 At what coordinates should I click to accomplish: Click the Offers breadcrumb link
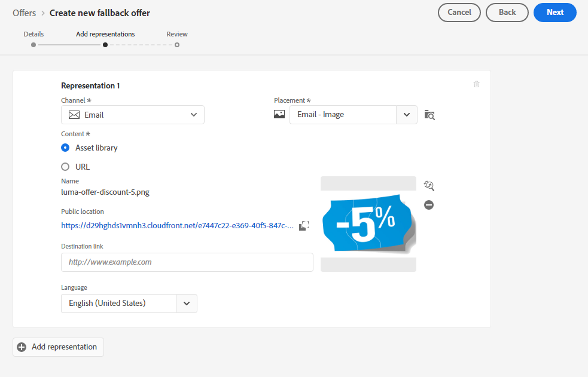click(x=25, y=13)
